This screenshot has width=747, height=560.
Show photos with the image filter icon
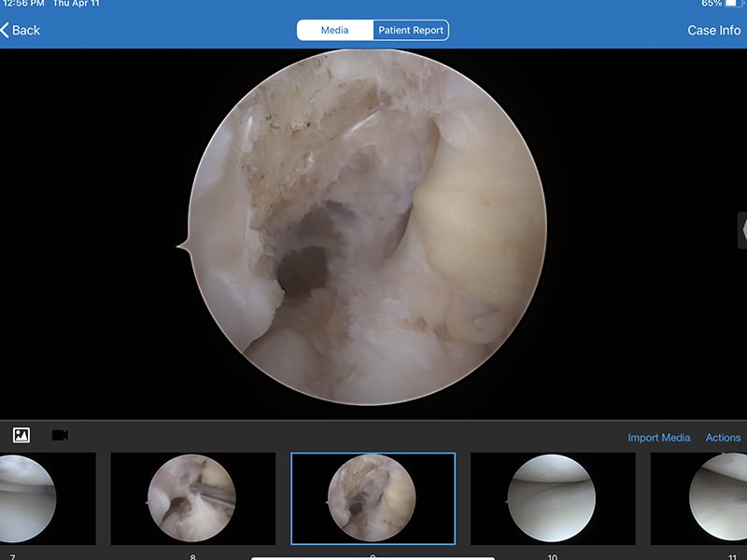[x=21, y=435]
